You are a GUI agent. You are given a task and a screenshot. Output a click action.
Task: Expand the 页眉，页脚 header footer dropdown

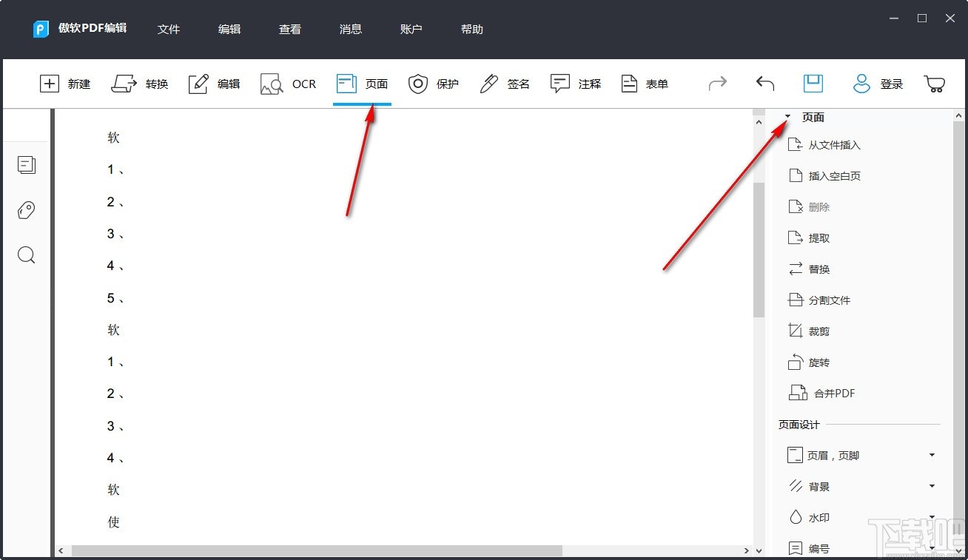931,455
